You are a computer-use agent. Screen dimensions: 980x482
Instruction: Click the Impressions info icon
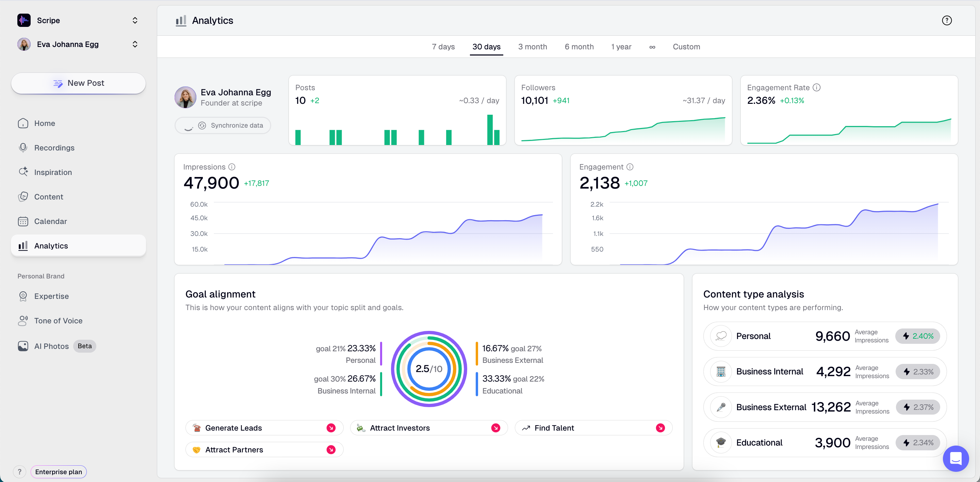pyautogui.click(x=232, y=167)
